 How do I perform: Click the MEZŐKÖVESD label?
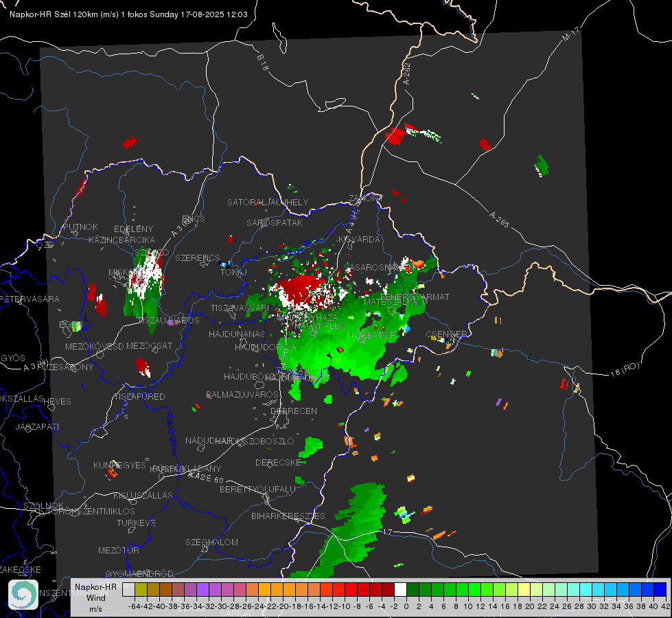pos(94,346)
